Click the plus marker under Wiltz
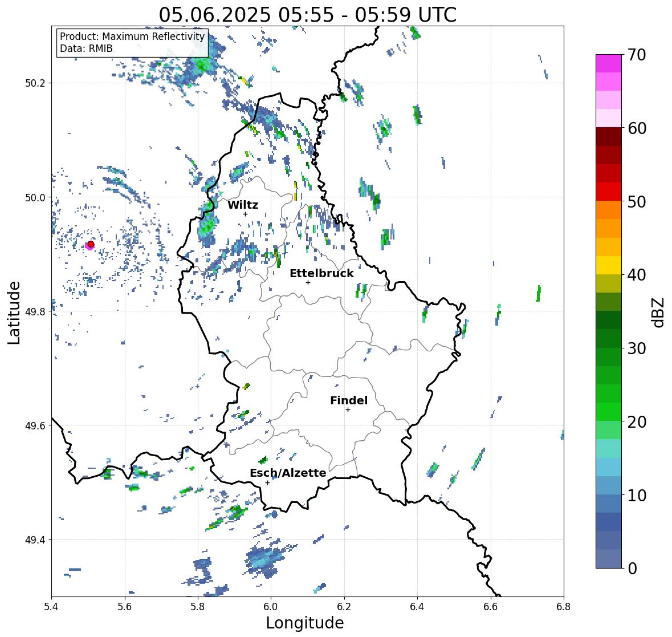The image size is (672, 637). point(245,214)
